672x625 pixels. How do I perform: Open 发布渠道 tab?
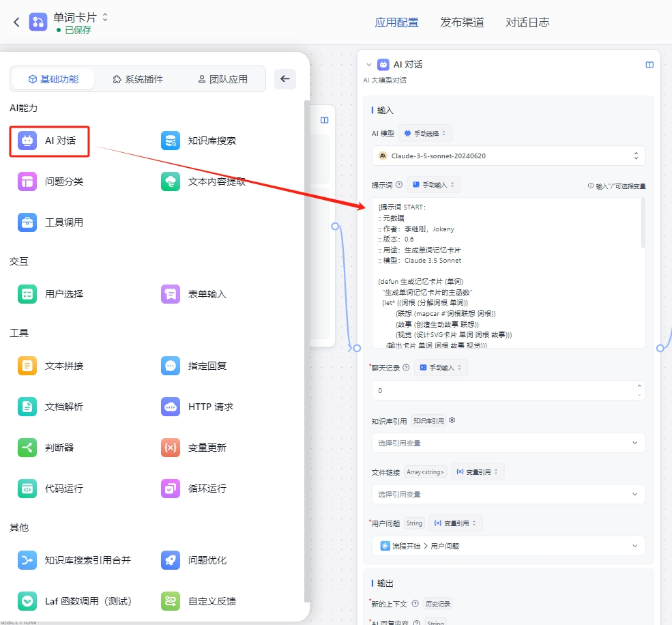[462, 23]
